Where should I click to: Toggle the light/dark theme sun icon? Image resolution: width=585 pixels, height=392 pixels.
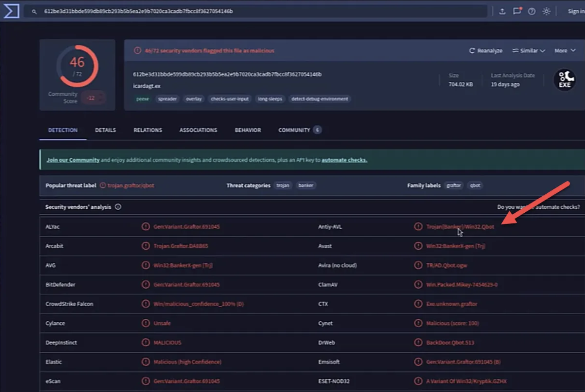546,11
